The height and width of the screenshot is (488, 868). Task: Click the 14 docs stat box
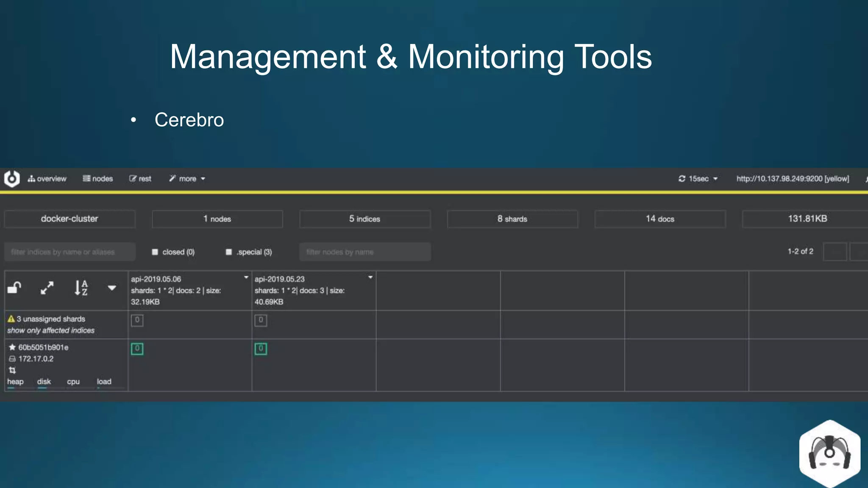660,219
